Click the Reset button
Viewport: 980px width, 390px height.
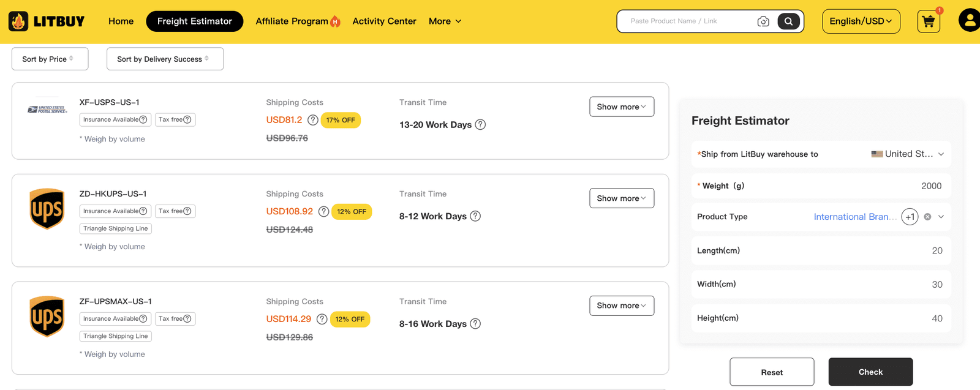coord(772,372)
